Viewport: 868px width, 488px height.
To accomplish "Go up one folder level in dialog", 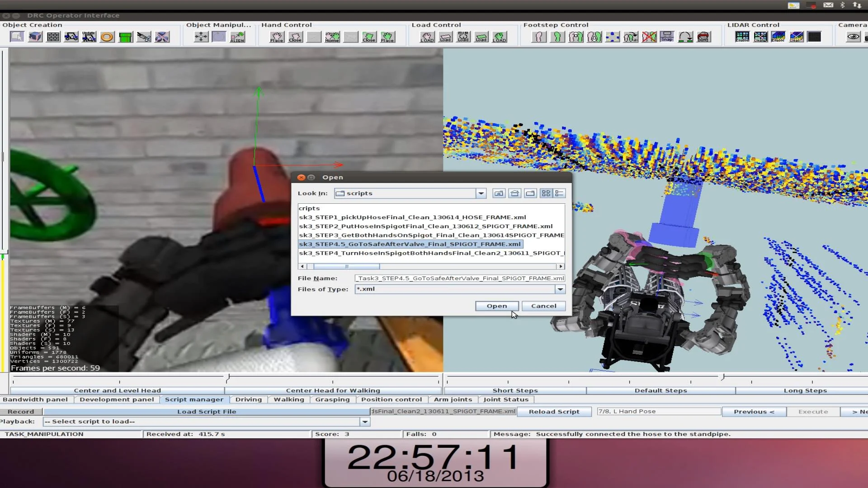I will (x=499, y=193).
